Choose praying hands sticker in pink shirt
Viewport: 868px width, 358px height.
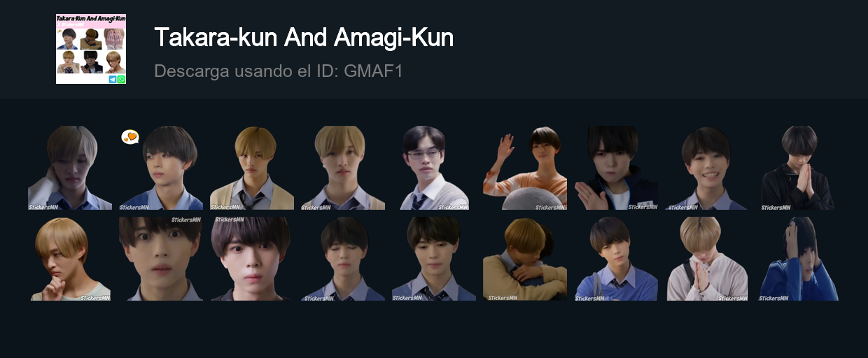click(x=707, y=259)
